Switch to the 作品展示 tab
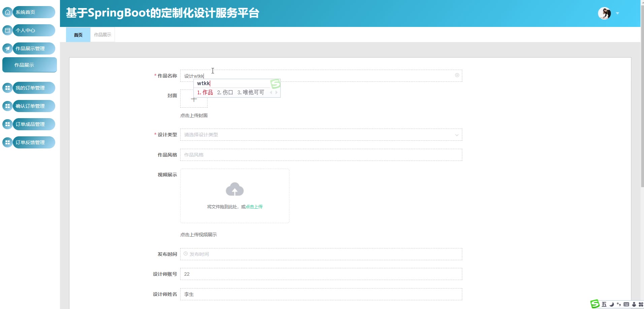 [x=102, y=35]
